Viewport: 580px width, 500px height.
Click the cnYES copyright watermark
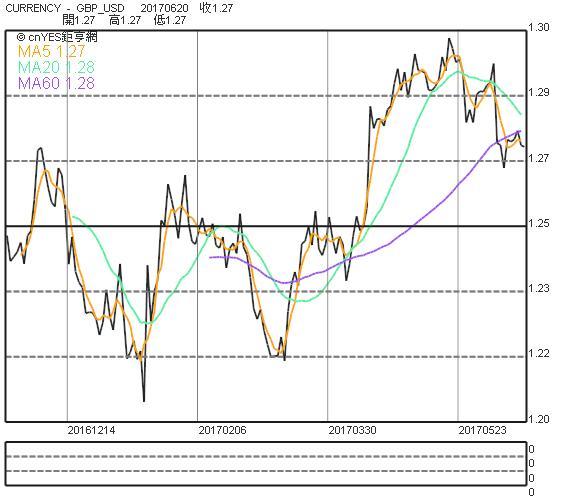pyautogui.click(x=57, y=37)
